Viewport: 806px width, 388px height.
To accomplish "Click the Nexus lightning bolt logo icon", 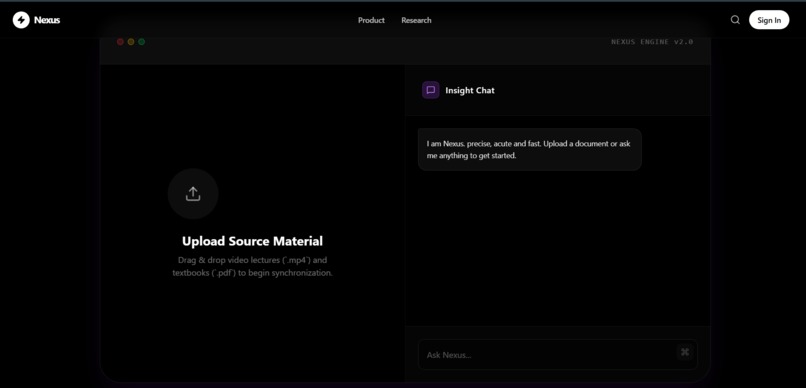I will pos(21,20).
